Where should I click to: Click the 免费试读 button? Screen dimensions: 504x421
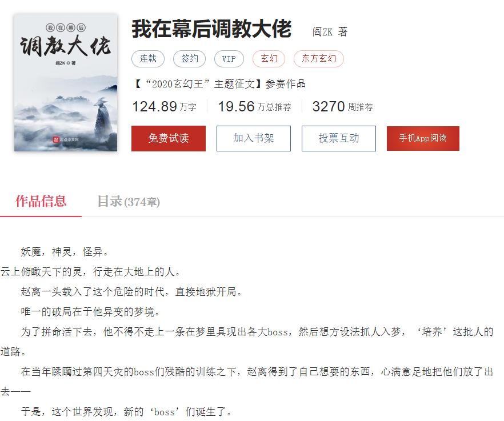pyautogui.click(x=169, y=138)
